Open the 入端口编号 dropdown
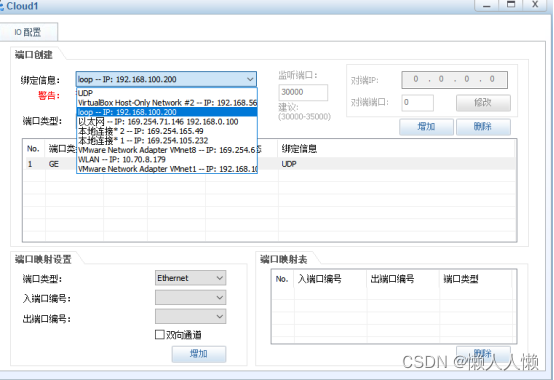The image size is (554, 380). (190, 297)
